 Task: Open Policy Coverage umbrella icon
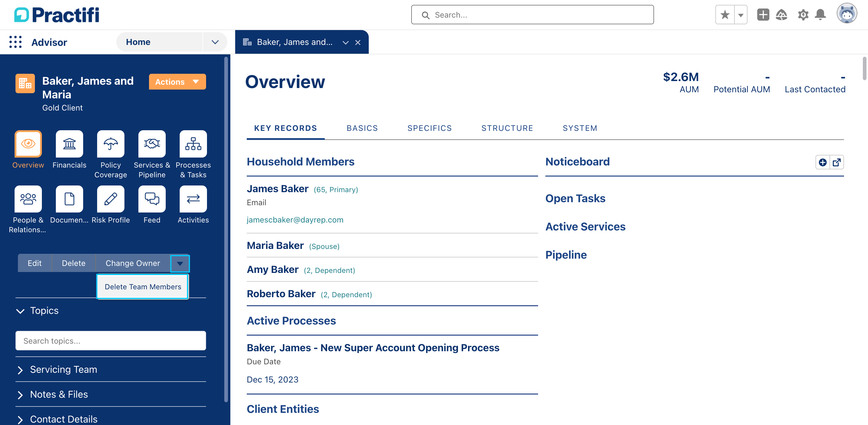pyautogui.click(x=110, y=144)
